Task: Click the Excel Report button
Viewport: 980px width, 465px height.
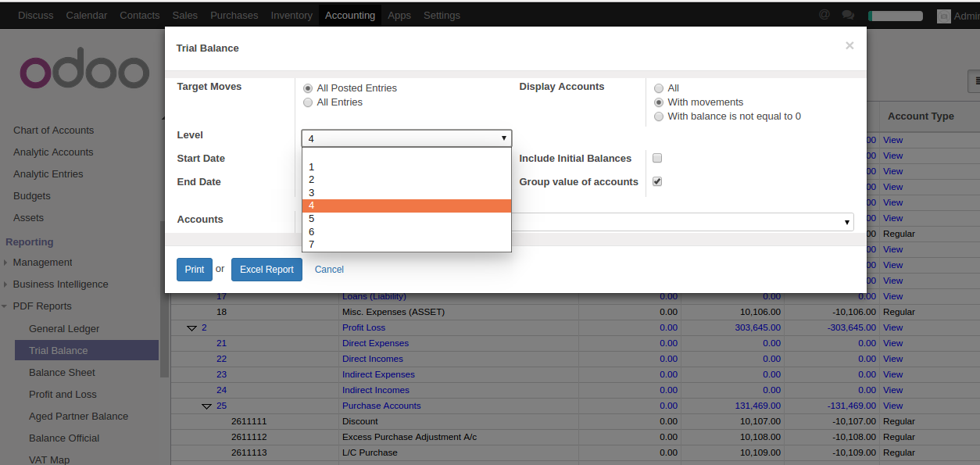Action: click(x=266, y=270)
